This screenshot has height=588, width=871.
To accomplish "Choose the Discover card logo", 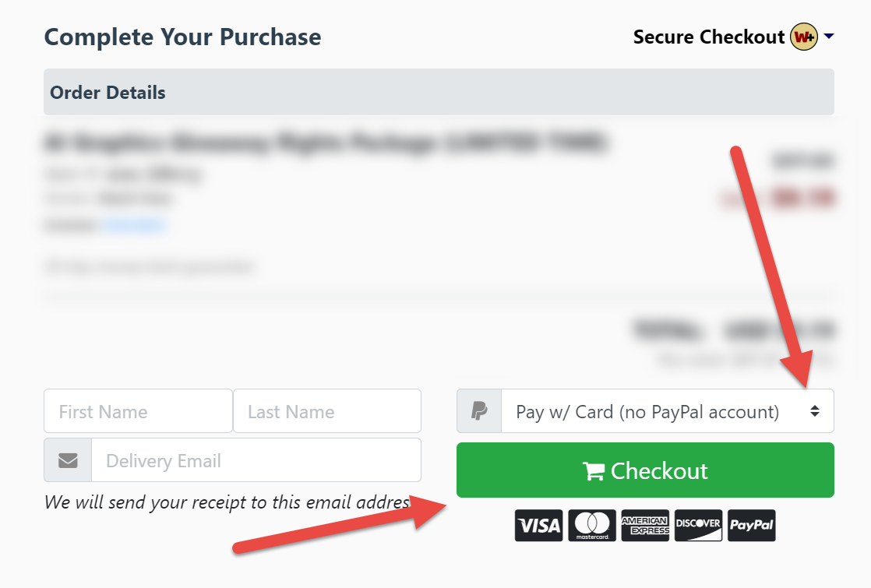I will click(698, 526).
